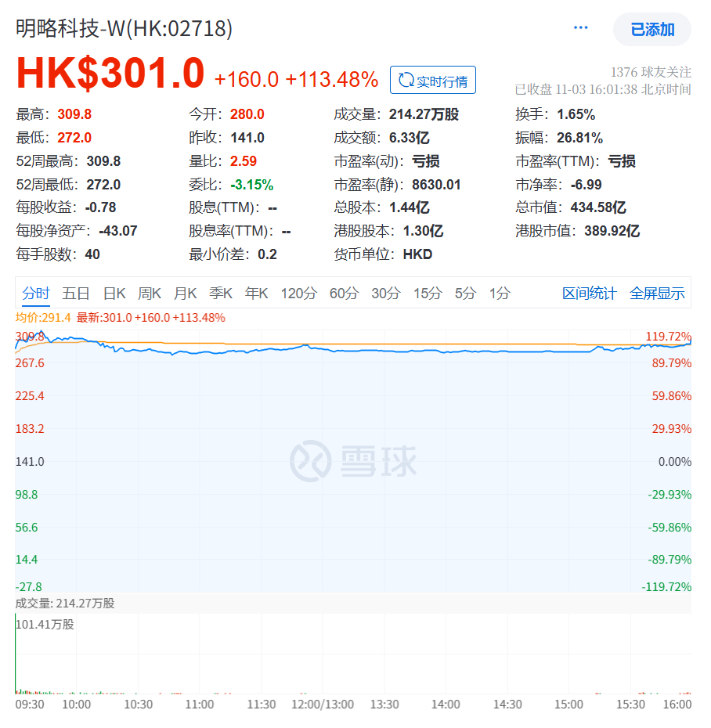Image resolution: width=711 pixels, height=728 pixels.
Task: Select the 季K chart tab
Action: click(x=221, y=294)
